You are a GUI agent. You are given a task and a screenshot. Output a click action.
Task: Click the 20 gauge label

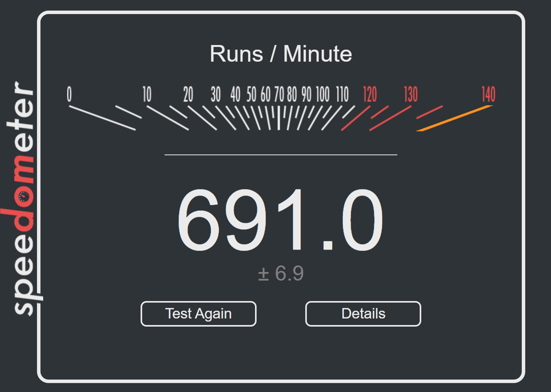pos(188,94)
